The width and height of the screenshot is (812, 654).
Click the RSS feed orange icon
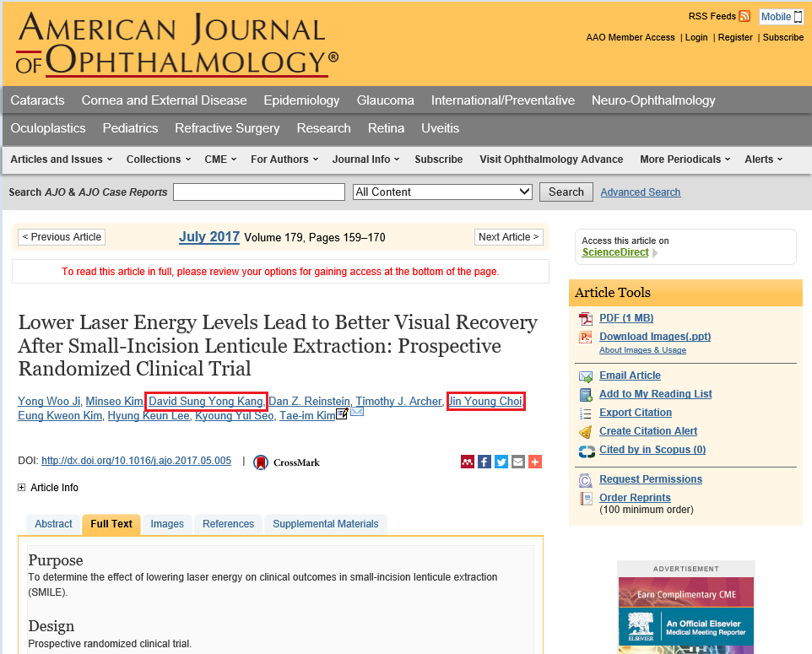point(744,16)
